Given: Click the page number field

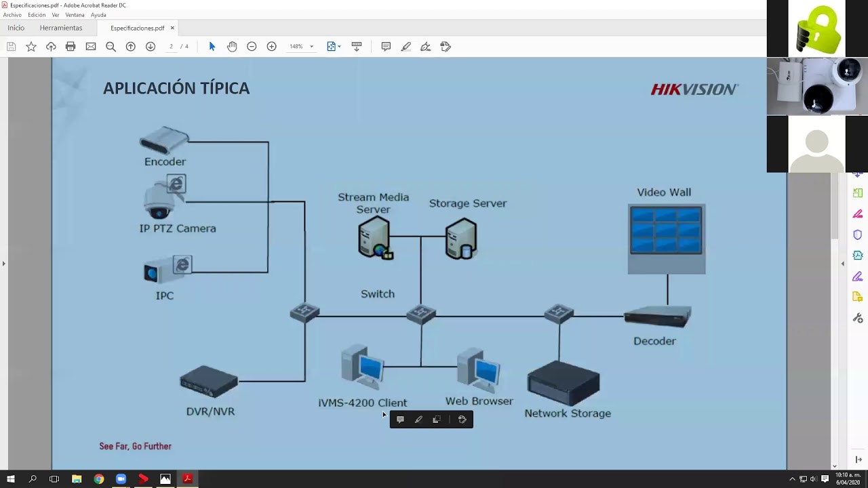Looking at the screenshot, I should point(172,47).
